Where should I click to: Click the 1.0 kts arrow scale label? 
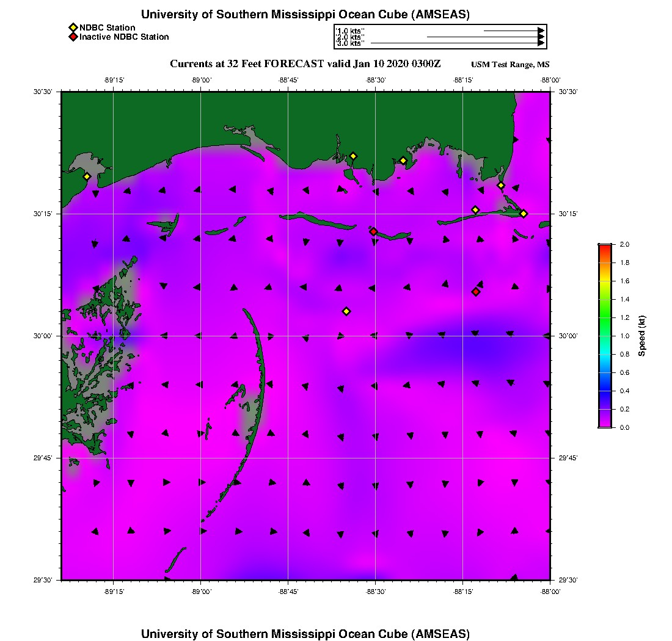pos(350,30)
